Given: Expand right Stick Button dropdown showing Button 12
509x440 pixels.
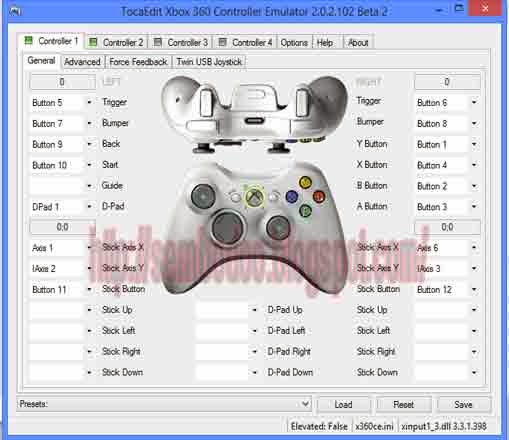Looking at the screenshot, I should click(474, 289).
